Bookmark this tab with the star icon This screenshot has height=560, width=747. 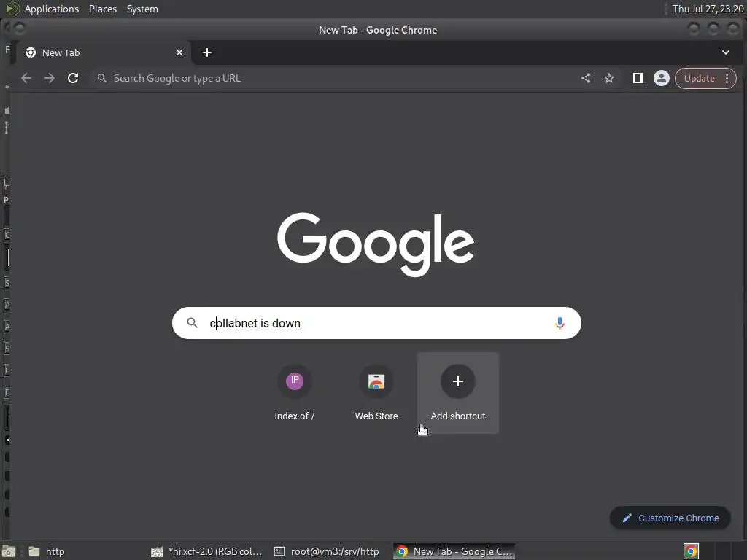(x=609, y=78)
